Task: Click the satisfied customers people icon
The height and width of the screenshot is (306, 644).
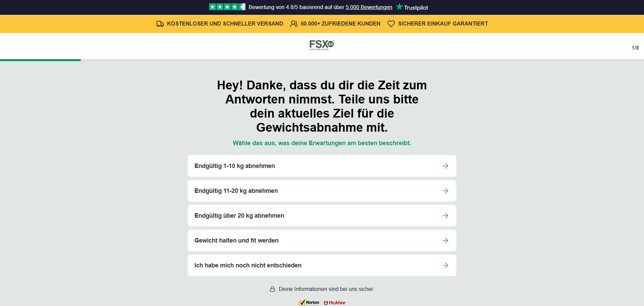Action: [294, 24]
